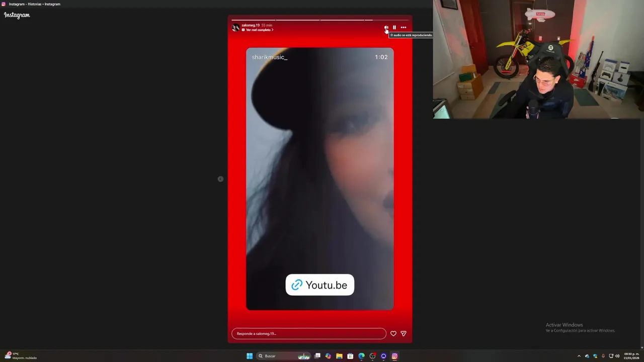Like the story with the heart icon
Image resolution: width=644 pixels, height=362 pixels.
tap(393, 333)
